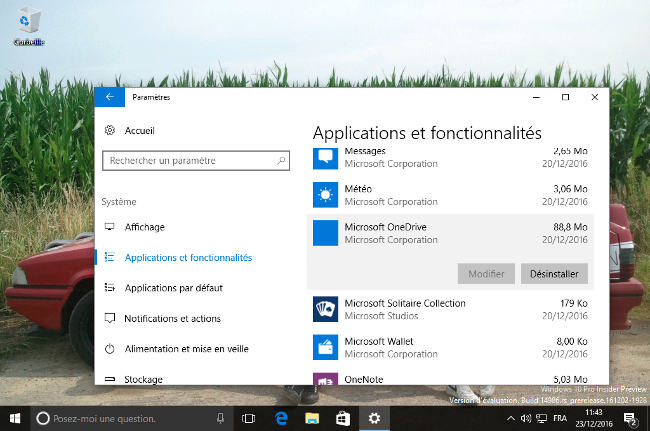
Task: Select the Messages app name
Action: [365, 151]
